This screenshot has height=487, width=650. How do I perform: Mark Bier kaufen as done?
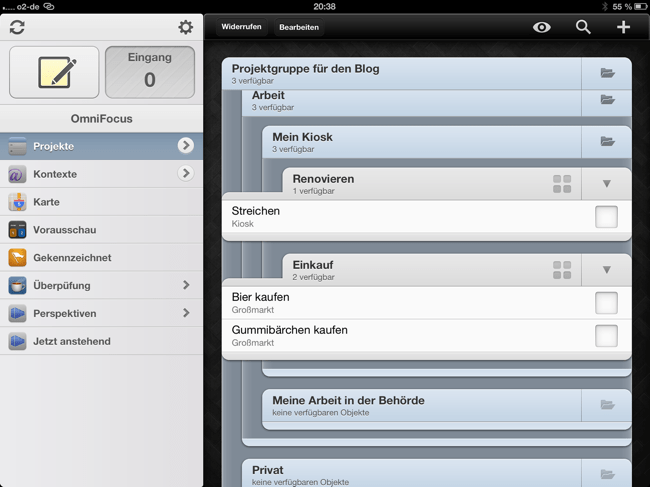tap(606, 303)
